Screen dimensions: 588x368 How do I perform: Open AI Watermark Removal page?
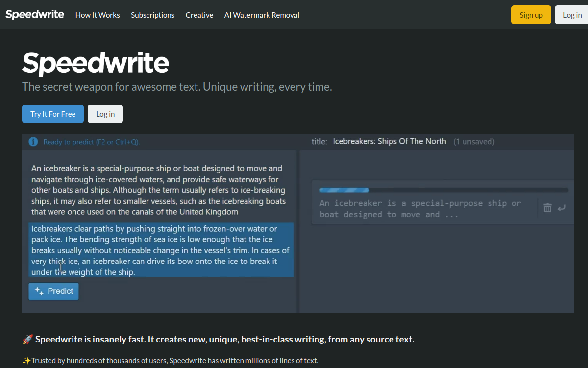(x=262, y=15)
